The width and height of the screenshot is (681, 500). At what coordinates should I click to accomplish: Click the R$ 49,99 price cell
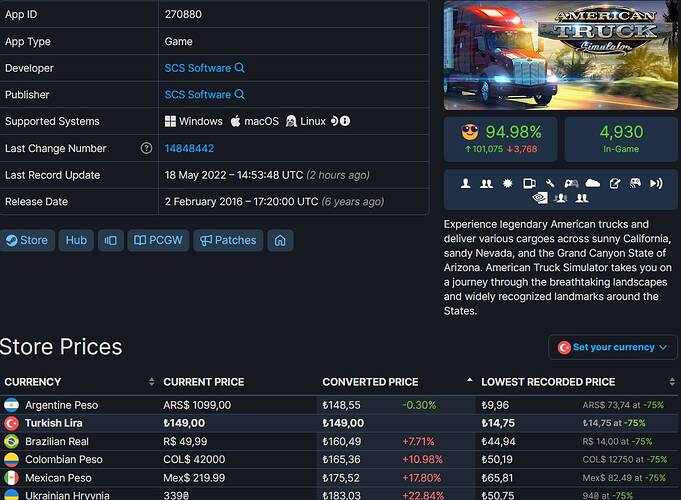coord(185,441)
